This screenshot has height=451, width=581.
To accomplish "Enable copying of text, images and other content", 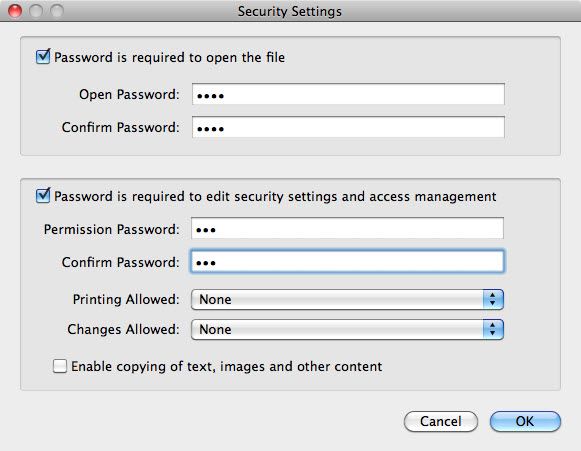I will point(60,366).
